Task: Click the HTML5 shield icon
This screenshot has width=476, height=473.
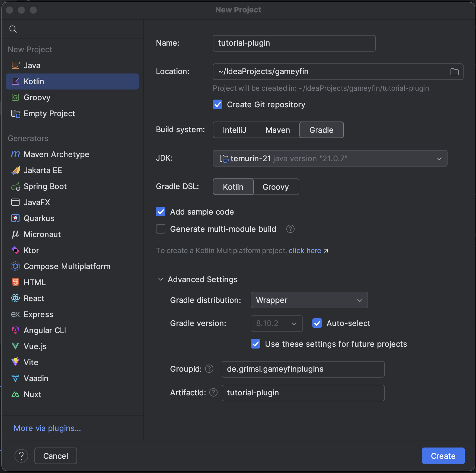Action: pos(15,282)
